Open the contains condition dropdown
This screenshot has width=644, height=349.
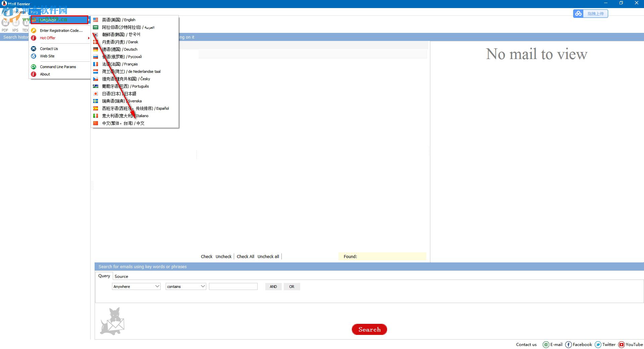coord(186,287)
